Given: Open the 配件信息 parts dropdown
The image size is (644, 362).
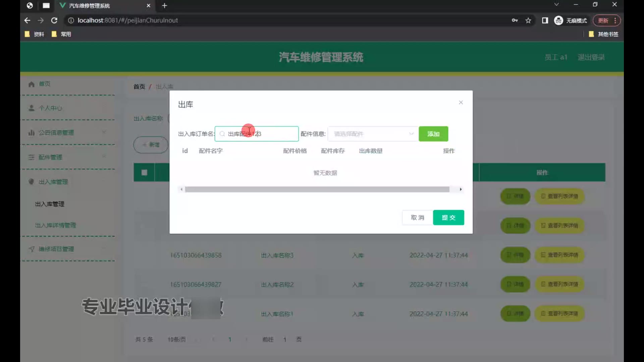Looking at the screenshot, I should pyautogui.click(x=373, y=134).
